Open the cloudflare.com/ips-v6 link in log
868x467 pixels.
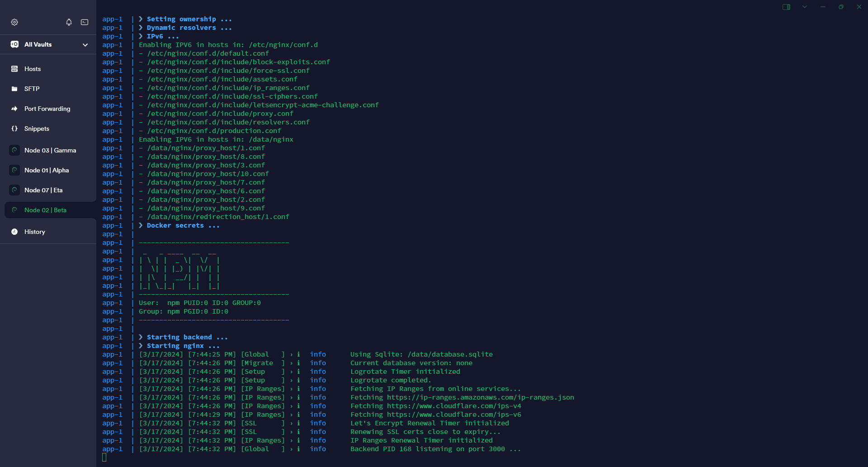point(454,415)
